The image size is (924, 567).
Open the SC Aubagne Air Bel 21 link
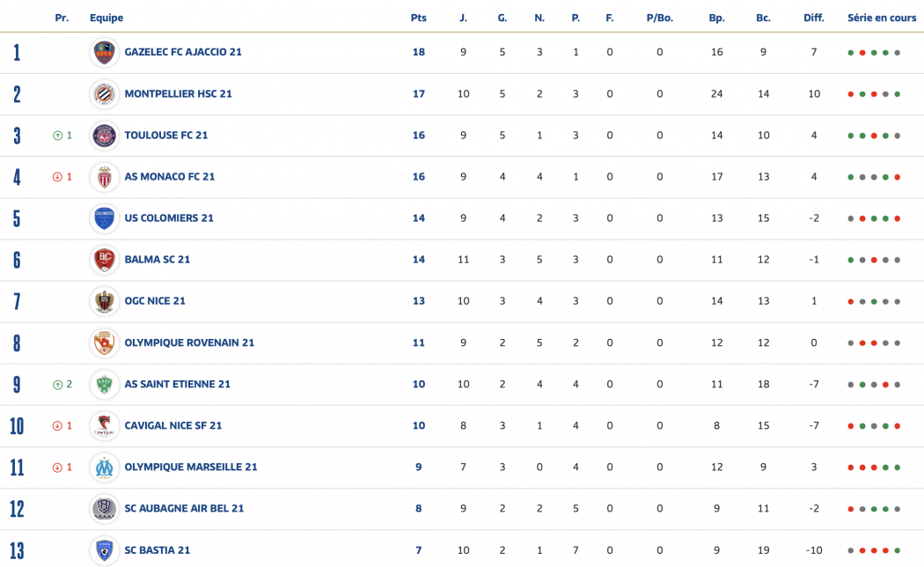[184, 509]
